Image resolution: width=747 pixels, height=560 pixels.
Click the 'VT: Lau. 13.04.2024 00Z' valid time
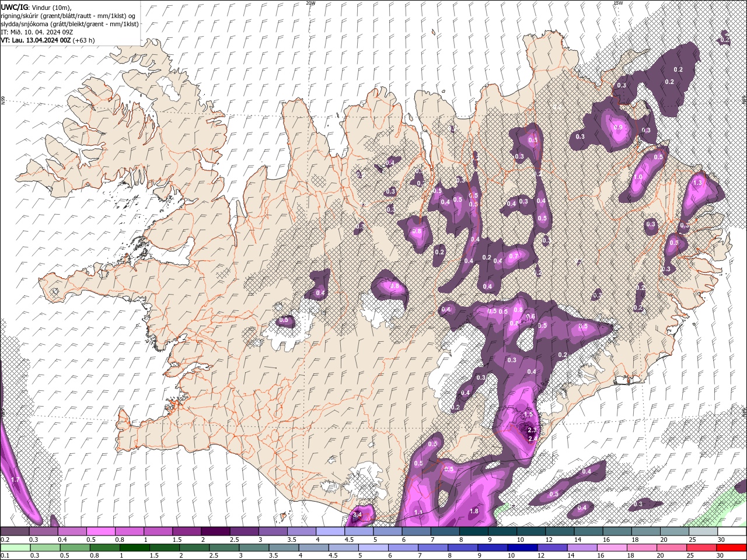tap(36, 40)
